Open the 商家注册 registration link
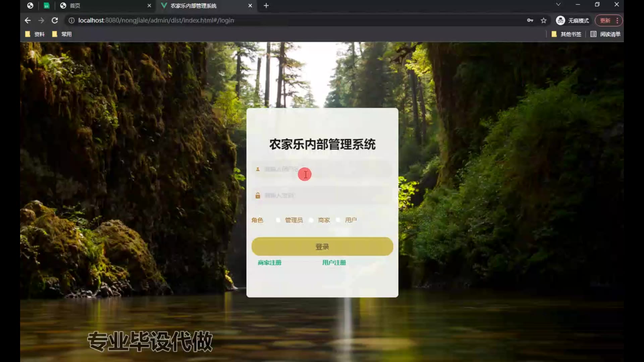The image size is (644, 362). point(269,263)
